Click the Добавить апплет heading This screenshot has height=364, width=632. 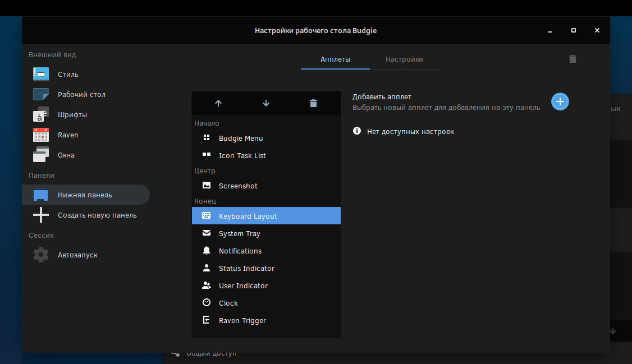coord(382,96)
